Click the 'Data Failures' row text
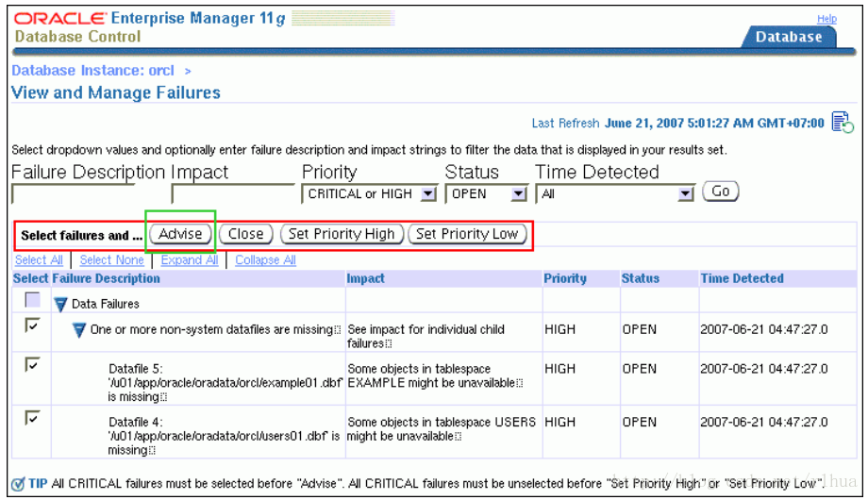The image size is (868, 500). coord(105,304)
